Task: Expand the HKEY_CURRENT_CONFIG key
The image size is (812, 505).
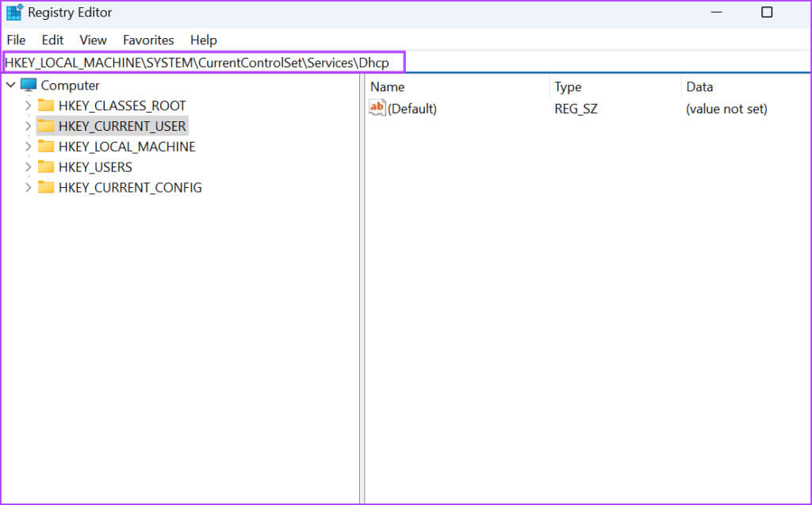Action: [x=28, y=187]
